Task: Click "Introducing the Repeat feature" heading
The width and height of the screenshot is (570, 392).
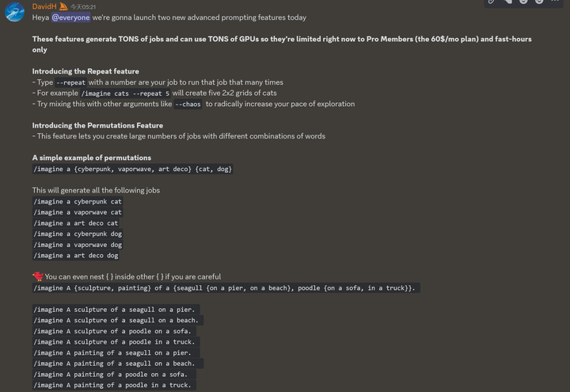Action: 85,71
